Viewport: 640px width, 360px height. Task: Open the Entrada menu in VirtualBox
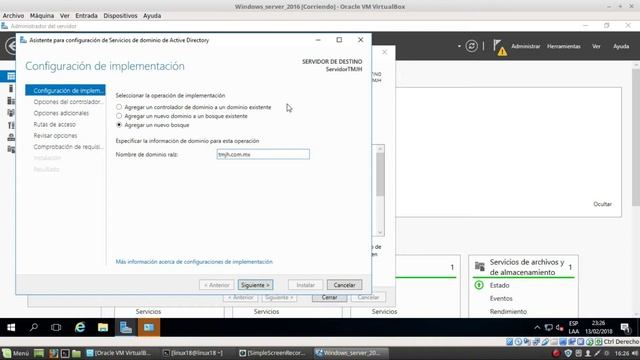[86, 16]
